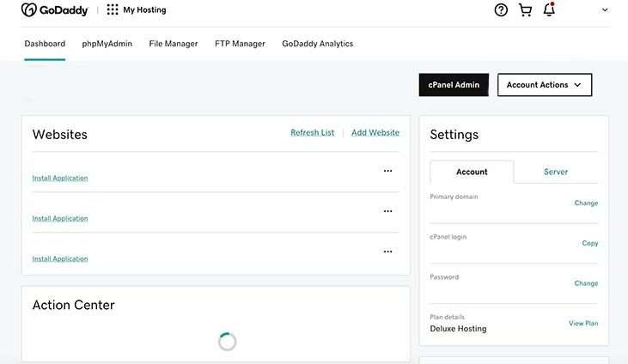The image size is (628, 364).
Task: Click the cPanel Admin button
Action: coord(454,85)
